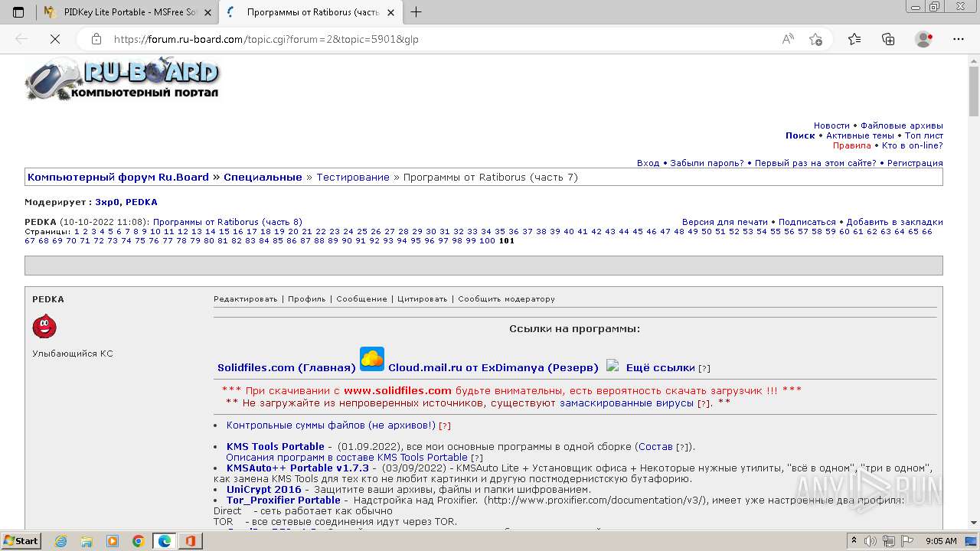Open a new tab with plus button
Image resolution: width=980 pixels, height=551 pixels.
coord(416,12)
